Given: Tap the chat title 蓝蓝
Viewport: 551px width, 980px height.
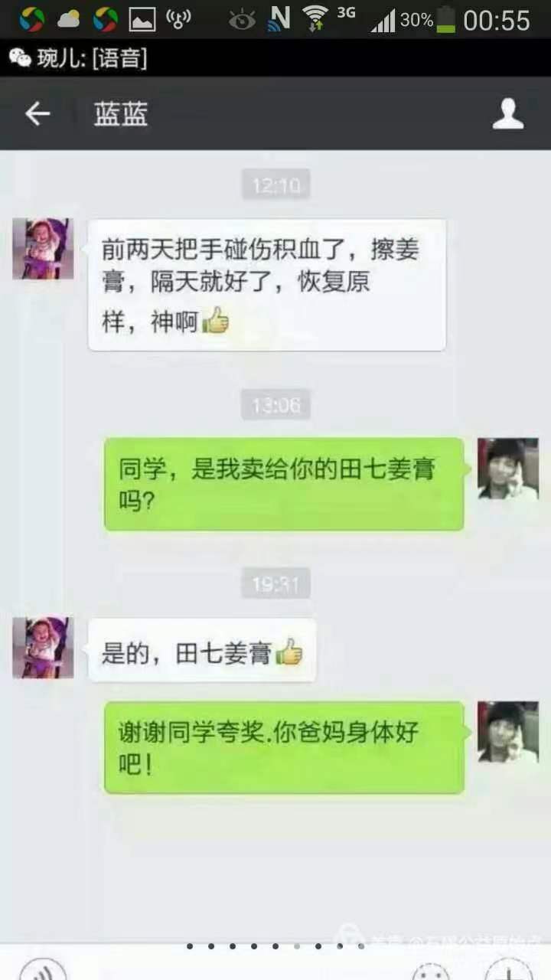Looking at the screenshot, I should [x=120, y=114].
